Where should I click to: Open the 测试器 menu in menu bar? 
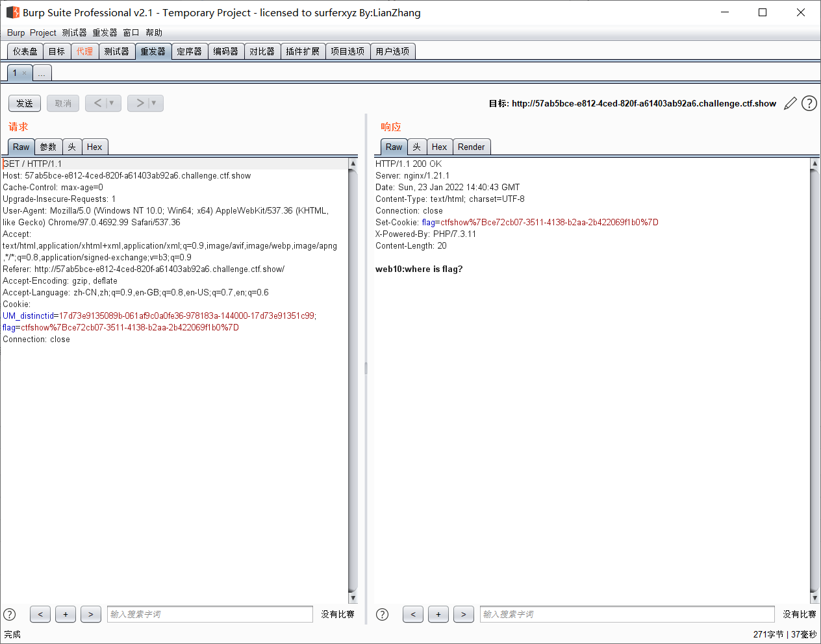tap(74, 32)
